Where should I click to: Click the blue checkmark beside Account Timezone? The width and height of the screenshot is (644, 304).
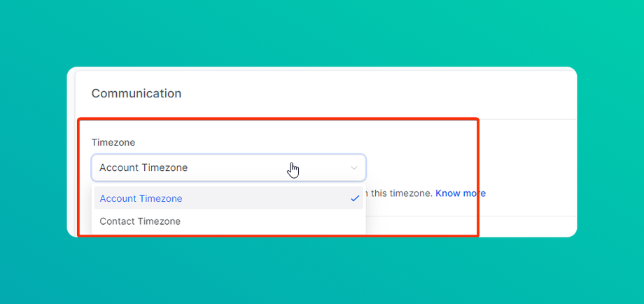pos(355,198)
